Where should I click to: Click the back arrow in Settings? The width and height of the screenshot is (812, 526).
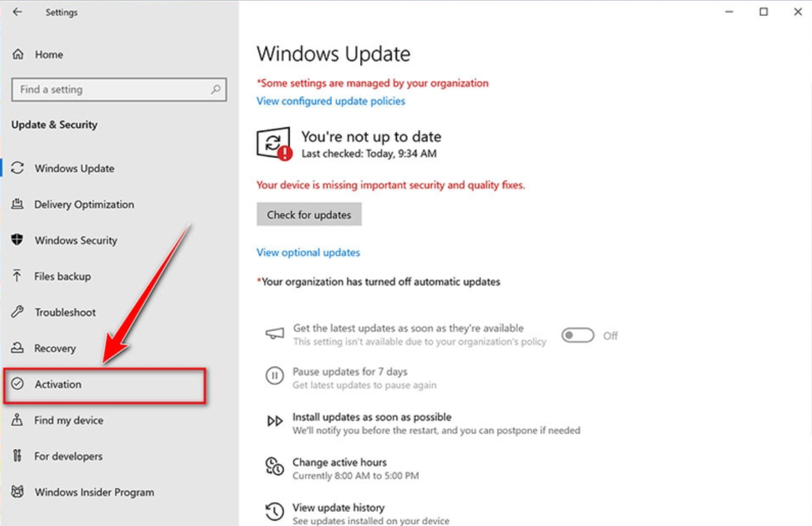(18, 12)
